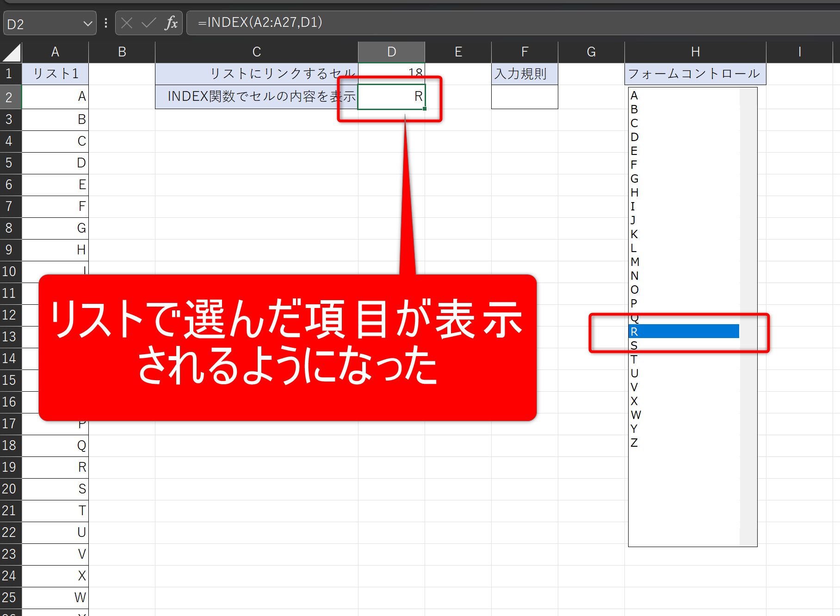Select row 5 header
The height and width of the screenshot is (616, 840).
pos(10,163)
